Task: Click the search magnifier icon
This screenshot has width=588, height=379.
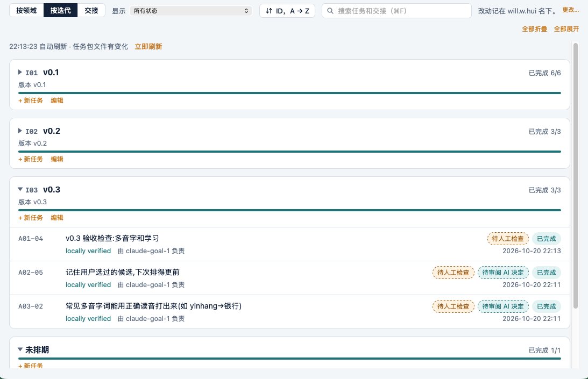Action: (330, 11)
